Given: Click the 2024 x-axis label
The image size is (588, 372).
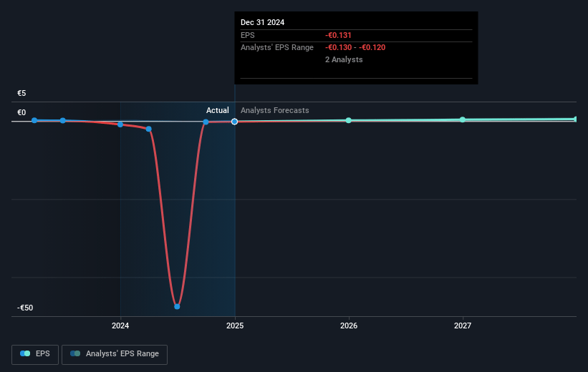Looking at the screenshot, I should [x=120, y=325].
